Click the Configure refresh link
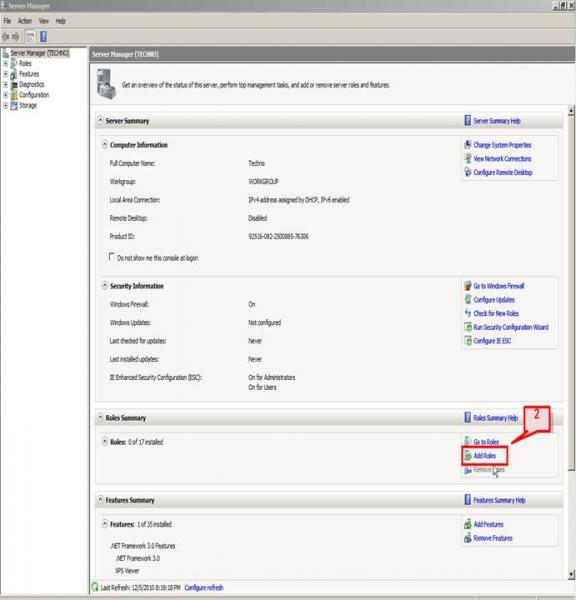Viewport: 576px width, 600px height. click(204, 587)
